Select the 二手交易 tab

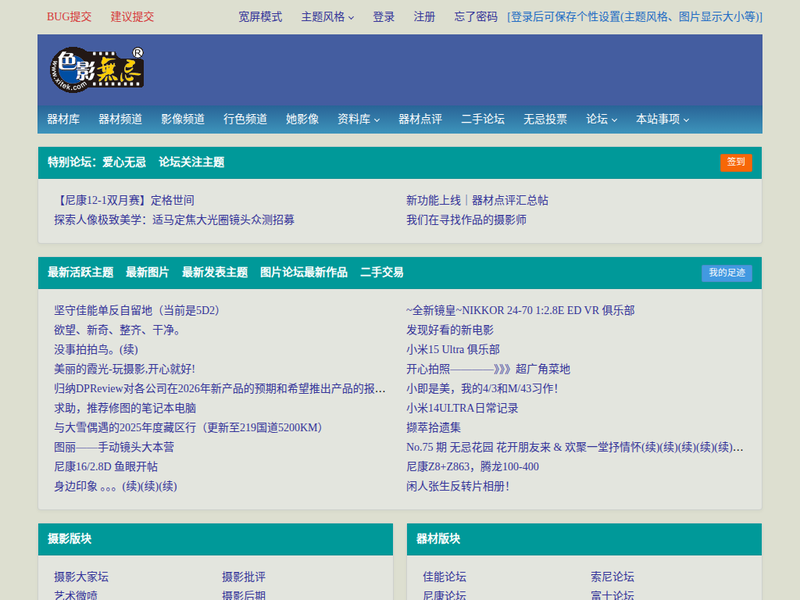[382, 272]
